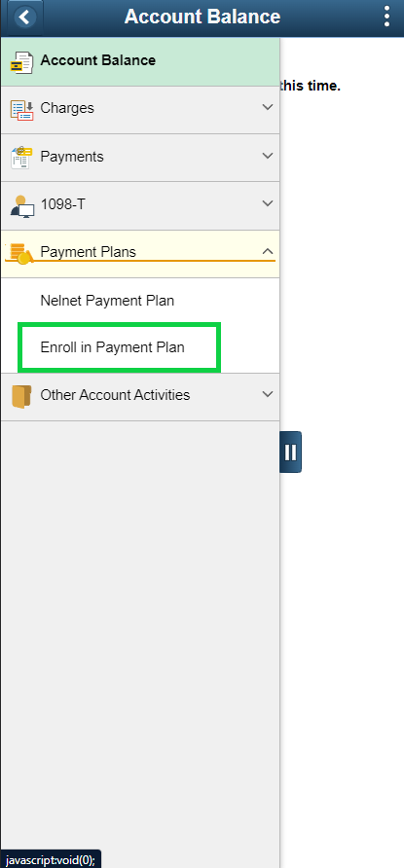Expand the 1098-T section chevron
Screen dimensions: 404x868
click(x=268, y=203)
